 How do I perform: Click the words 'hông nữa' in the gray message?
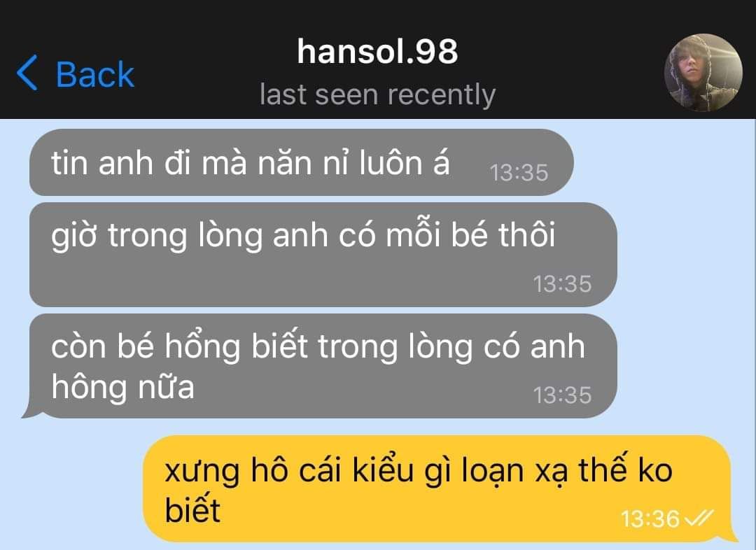(123, 387)
